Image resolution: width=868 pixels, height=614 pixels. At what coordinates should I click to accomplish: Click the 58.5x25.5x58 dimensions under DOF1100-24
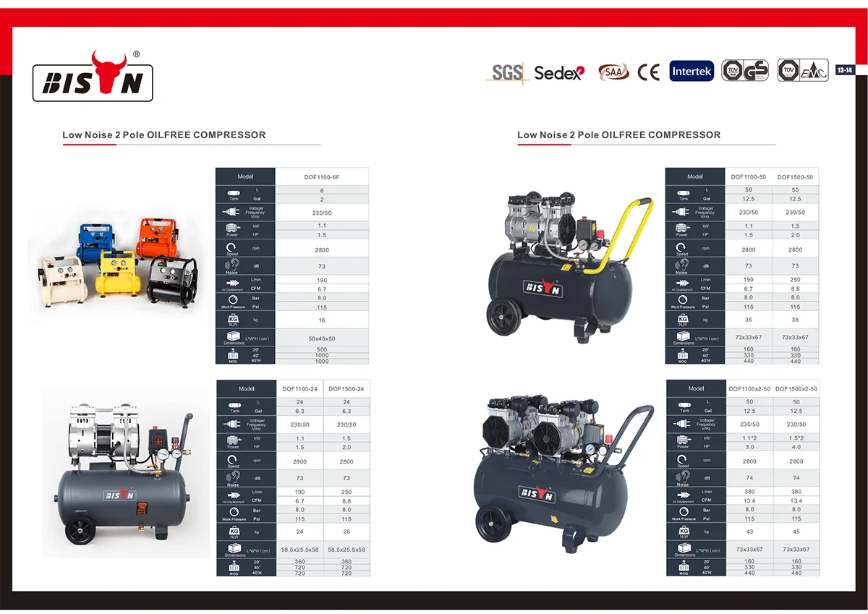[x=300, y=550]
